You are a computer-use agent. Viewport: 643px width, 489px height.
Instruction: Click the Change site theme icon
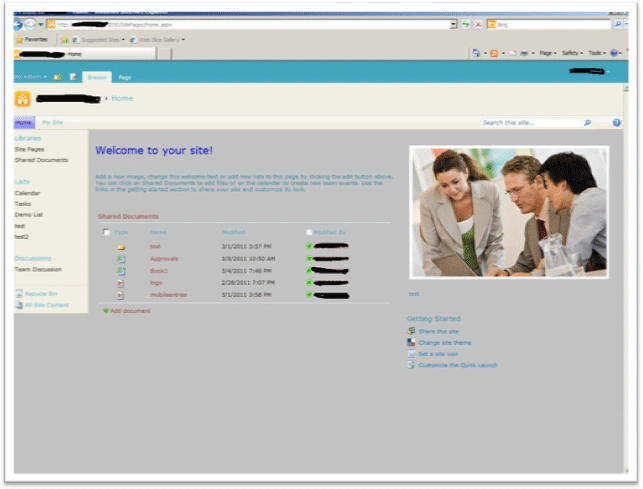(411, 342)
